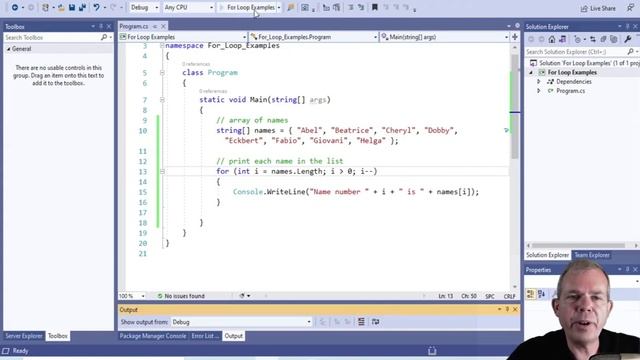Click on the 'Console' text in line 15
Viewport: 640px width, 360px height.
248,192
